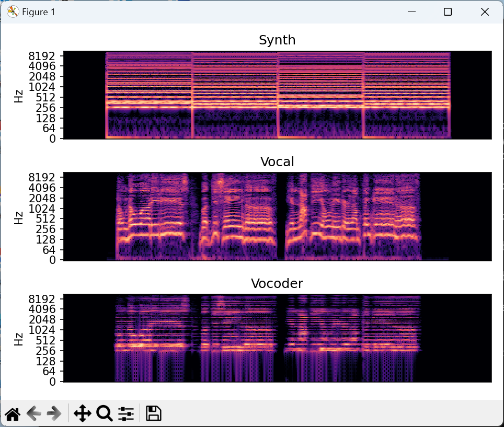Click inside the Synth spectrogram plot

[277, 95]
